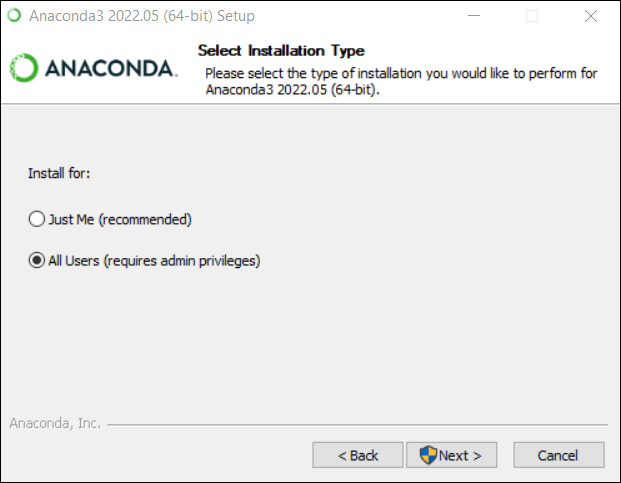621x483 pixels.
Task: Click the greyed-out maximize window button
Action: click(532, 16)
